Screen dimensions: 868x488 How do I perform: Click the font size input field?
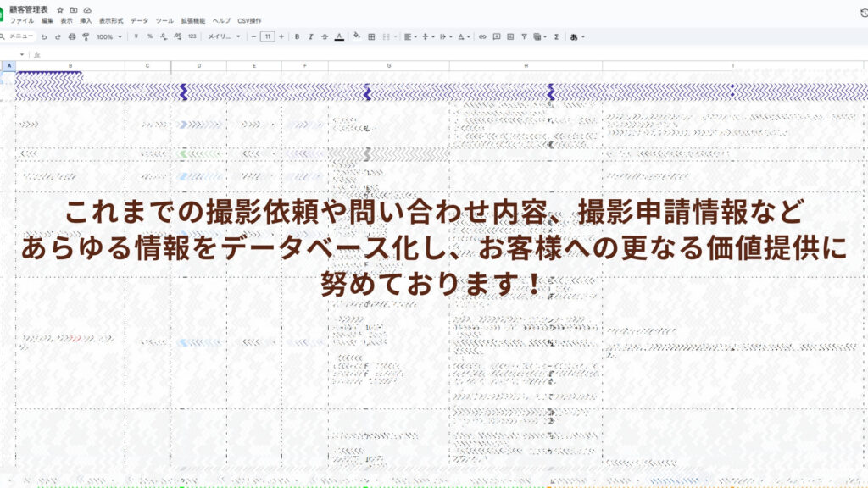click(267, 36)
